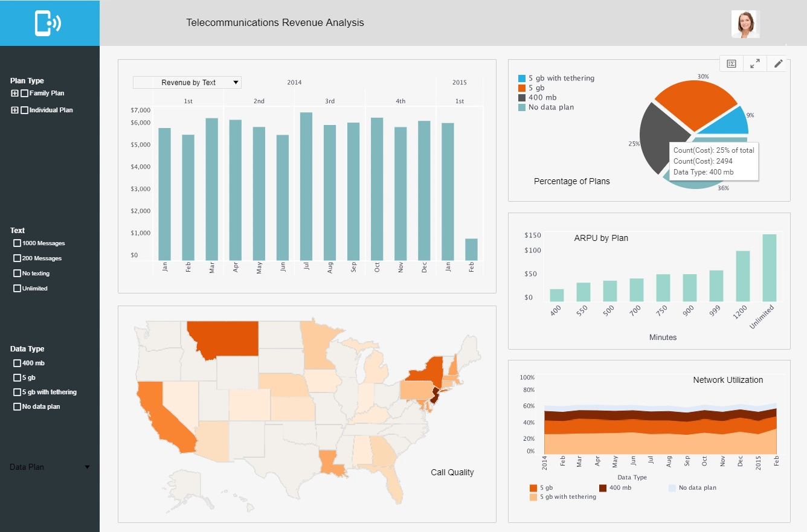Image resolution: width=807 pixels, height=532 pixels.
Task: Click the '2015' label in revenue chart header
Action: coord(460,82)
